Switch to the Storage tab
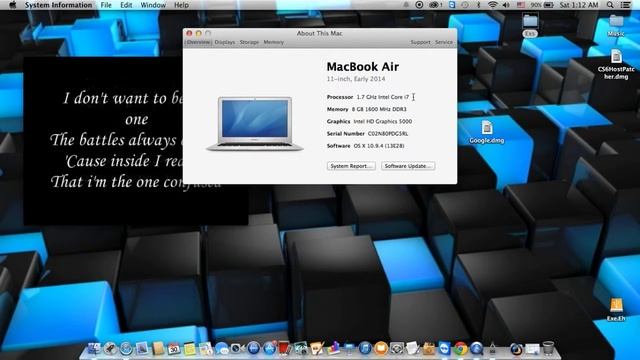 tap(249, 42)
